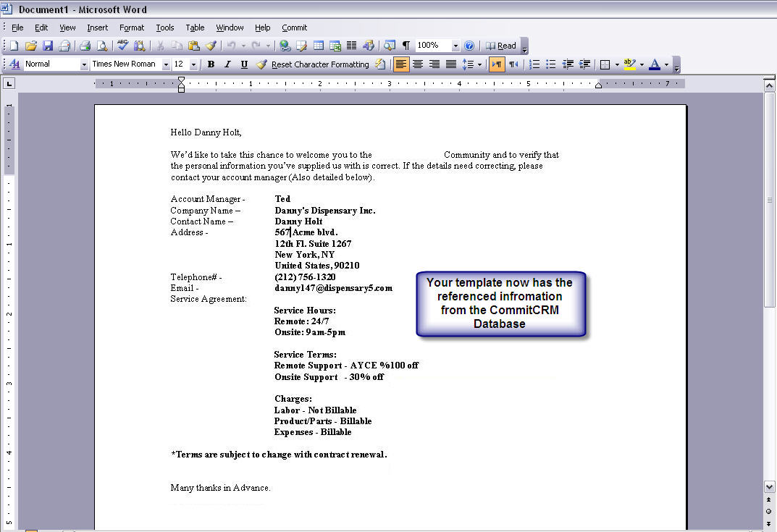
Task: Expand the Times New Roman font dropdown
Action: (x=166, y=64)
